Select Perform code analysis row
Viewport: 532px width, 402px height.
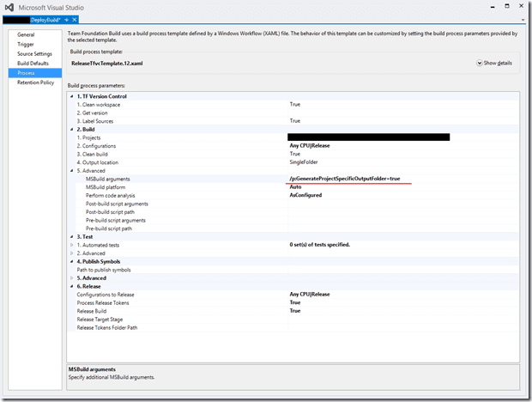click(293, 196)
